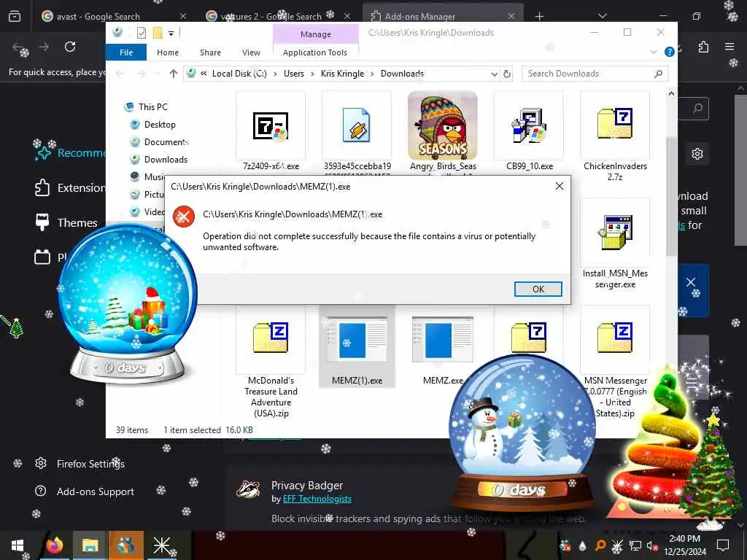Click the Explorer refresh button
Screen dimensions: 747x560
[507, 74]
